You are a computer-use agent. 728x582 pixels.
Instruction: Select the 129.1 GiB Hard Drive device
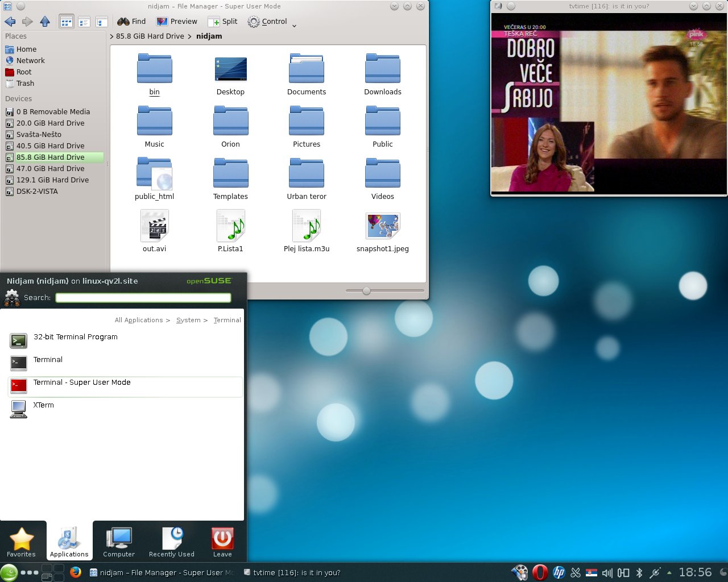tap(53, 180)
